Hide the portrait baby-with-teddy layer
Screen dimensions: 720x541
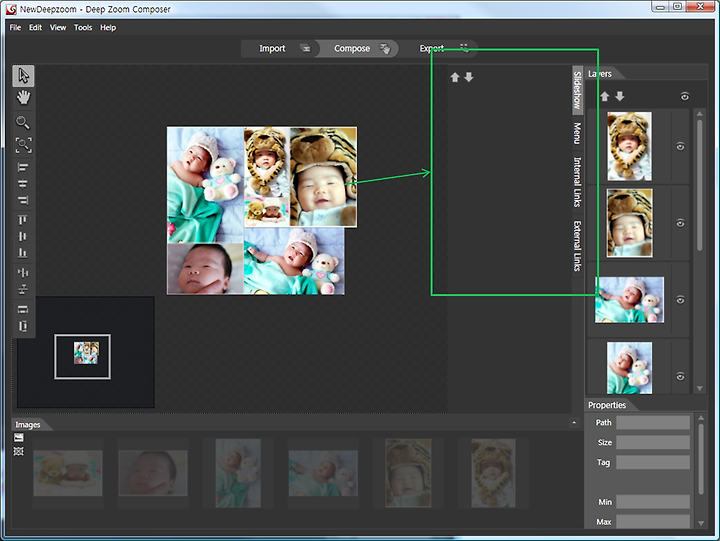(x=680, y=377)
